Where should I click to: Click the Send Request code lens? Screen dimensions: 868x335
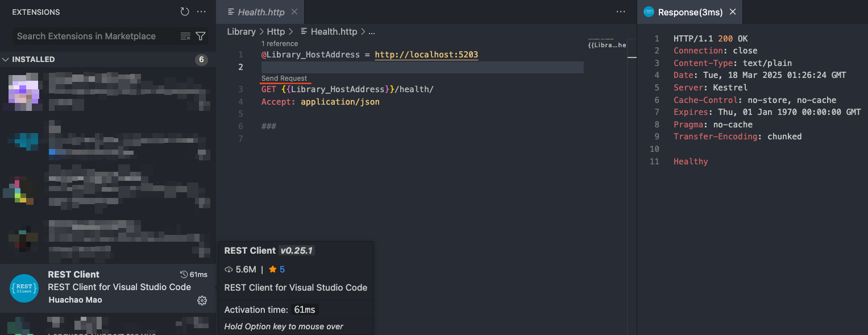(284, 78)
